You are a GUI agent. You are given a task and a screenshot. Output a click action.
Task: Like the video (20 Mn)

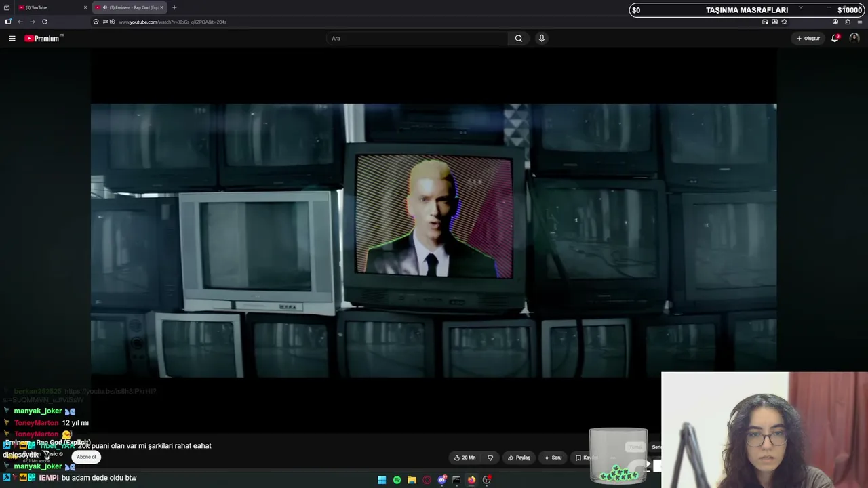(x=465, y=457)
